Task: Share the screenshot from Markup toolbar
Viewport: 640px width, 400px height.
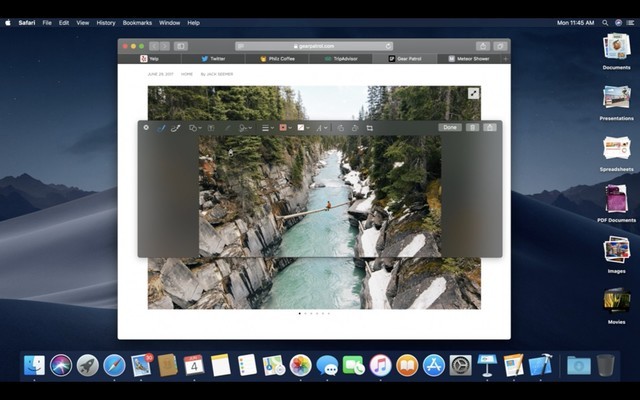Action: [490, 127]
